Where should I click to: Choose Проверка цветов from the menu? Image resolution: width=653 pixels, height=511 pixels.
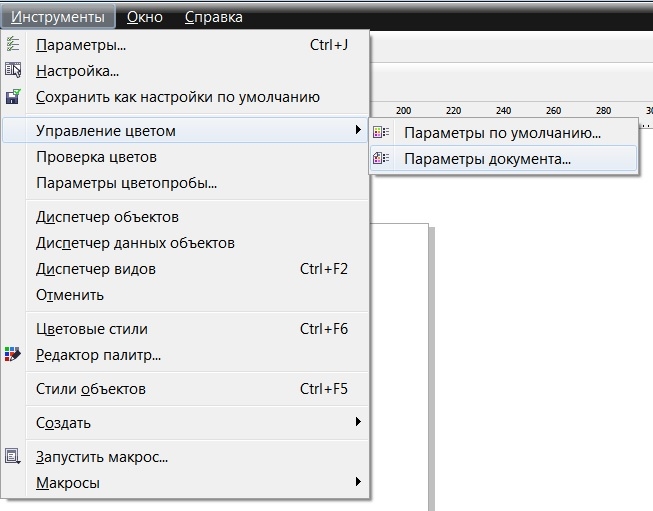point(96,157)
